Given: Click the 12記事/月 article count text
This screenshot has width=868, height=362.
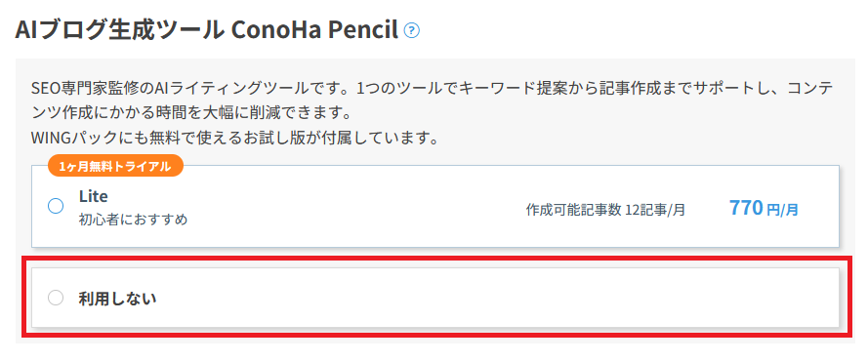Looking at the screenshot, I should pos(655,210).
